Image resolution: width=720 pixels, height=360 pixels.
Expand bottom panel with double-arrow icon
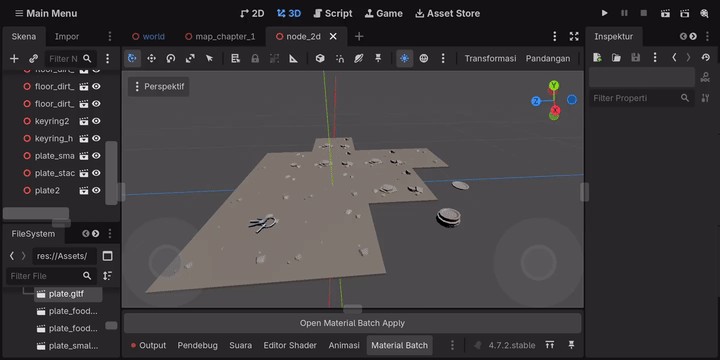pyautogui.click(x=550, y=345)
